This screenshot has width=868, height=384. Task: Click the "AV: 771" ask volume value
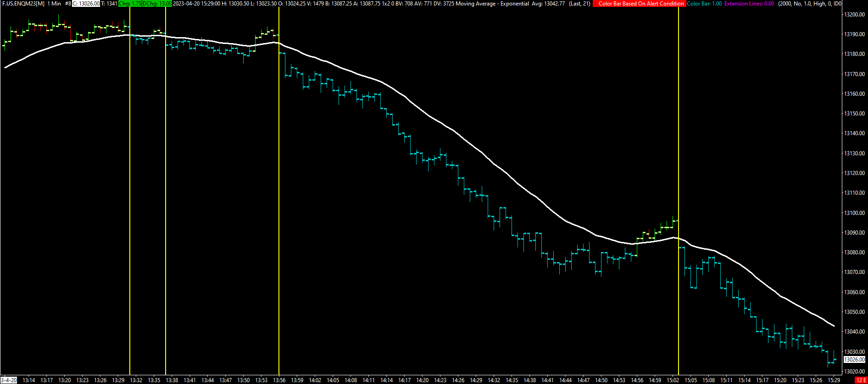click(x=423, y=4)
